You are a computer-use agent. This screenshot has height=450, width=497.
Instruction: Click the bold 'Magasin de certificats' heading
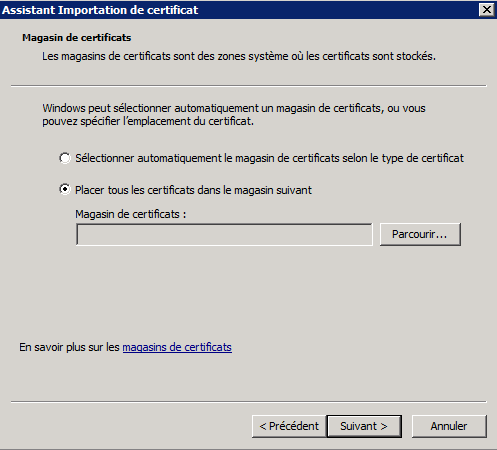point(77,38)
